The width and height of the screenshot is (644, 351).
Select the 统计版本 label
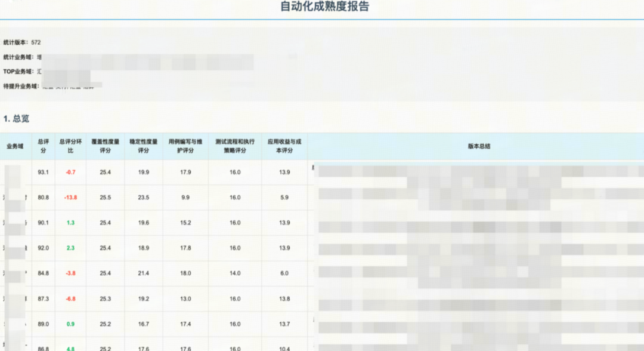[x=15, y=42]
